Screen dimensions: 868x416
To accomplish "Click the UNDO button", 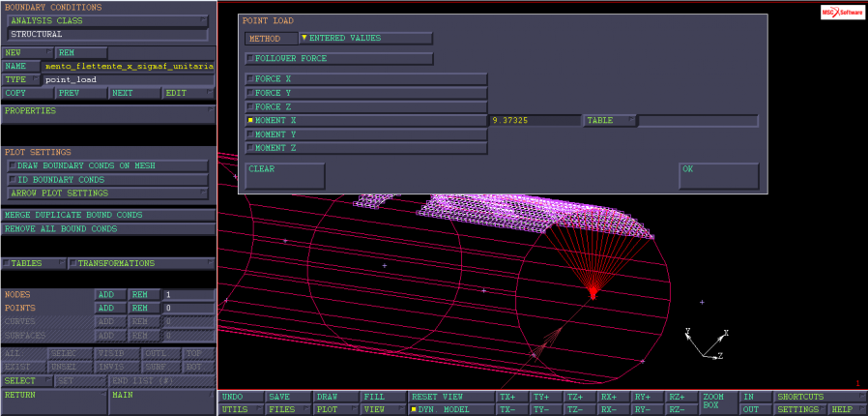I will (242, 398).
